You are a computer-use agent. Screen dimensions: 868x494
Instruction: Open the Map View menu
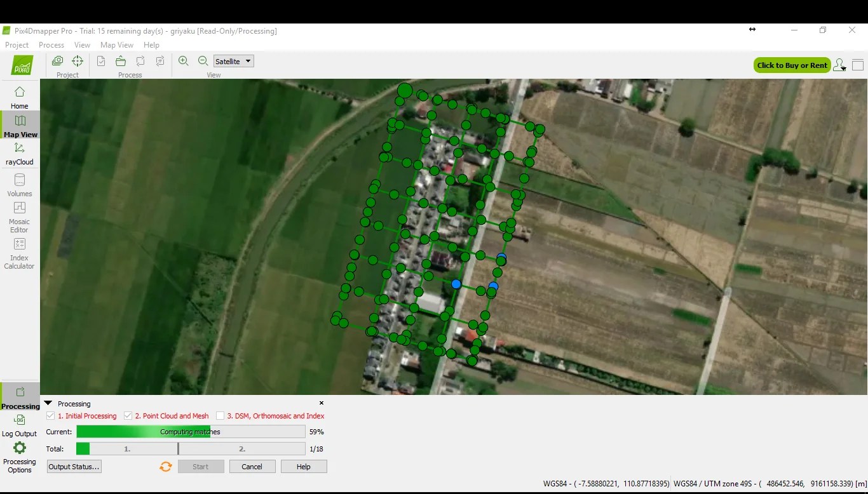coord(117,45)
